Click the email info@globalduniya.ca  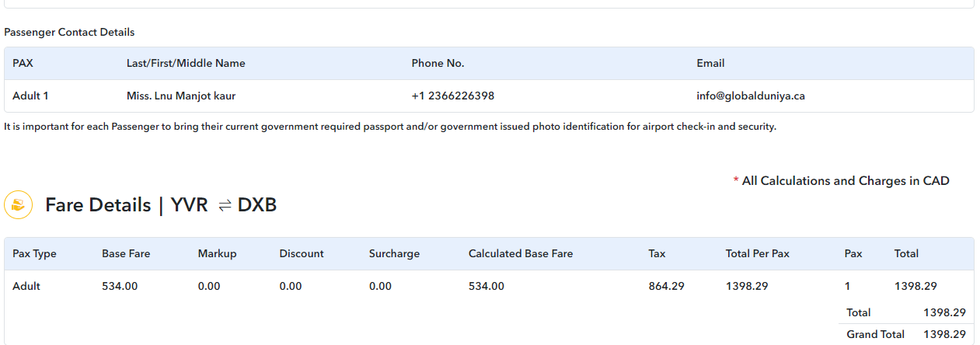coord(750,96)
